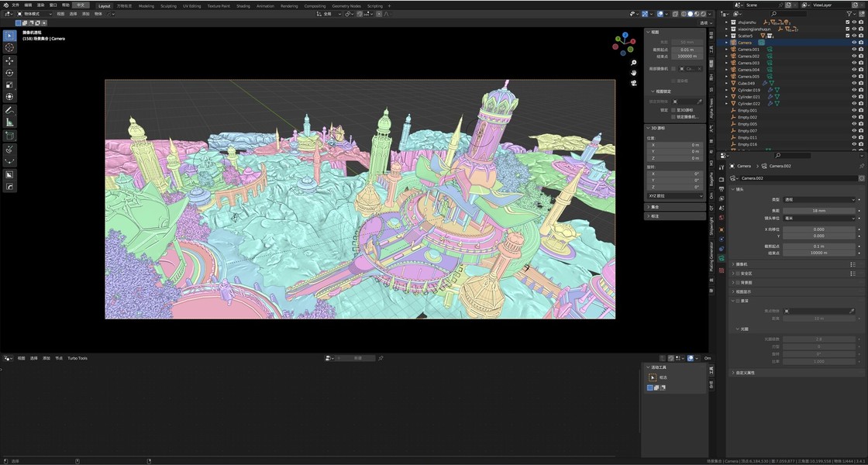Switch to rendered viewport shading

point(704,14)
